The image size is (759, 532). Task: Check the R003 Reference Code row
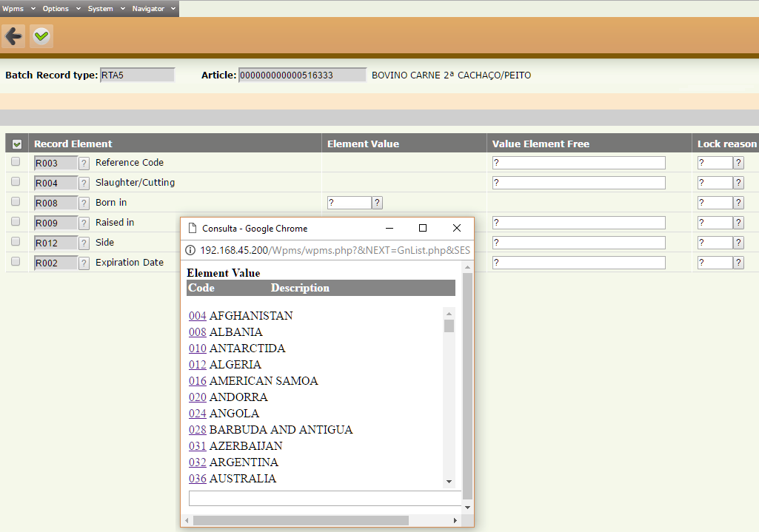tap(16, 161)
